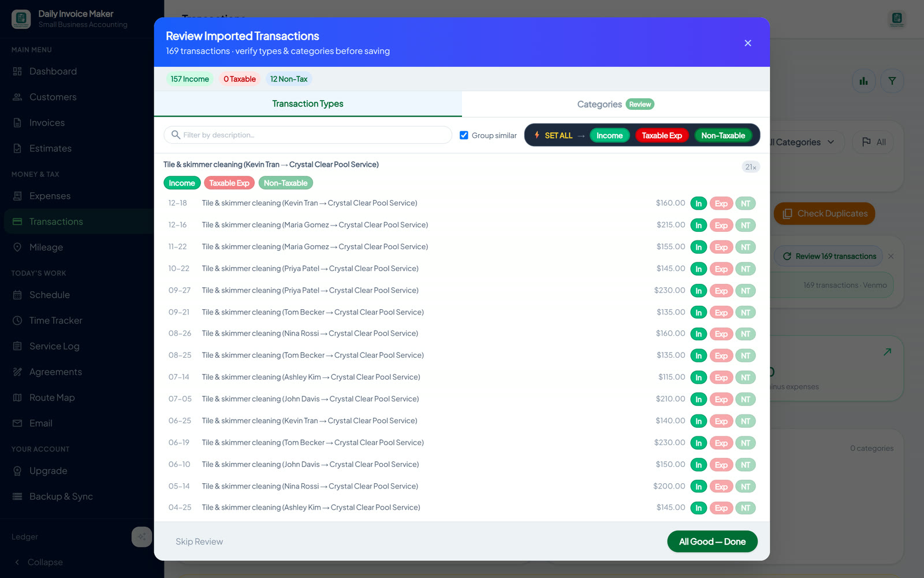Open the Route Map icon
The width and height of the screenshot is (924, 578).
[17, 398]
